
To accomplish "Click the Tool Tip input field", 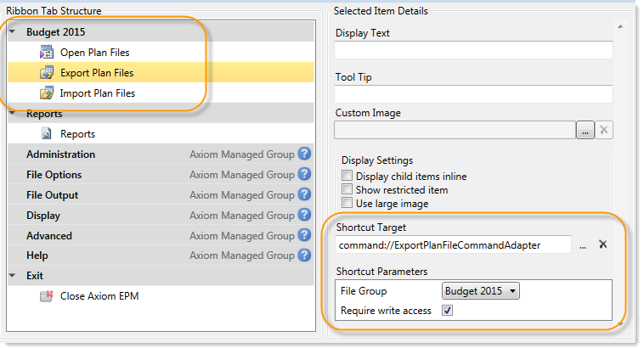I will pos(473,94).
